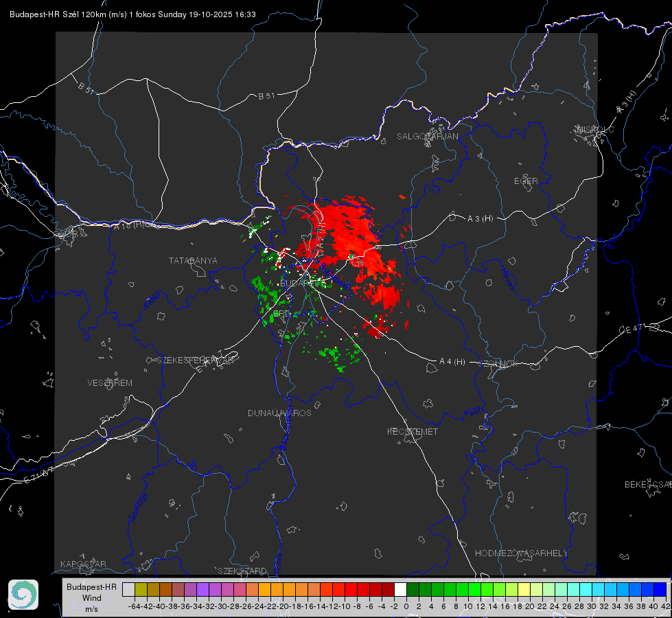The height and width of the screenshot is (618, 672).
Task: Click the DUNAÚJVÁROS city label
Action: tap(279, 413)
